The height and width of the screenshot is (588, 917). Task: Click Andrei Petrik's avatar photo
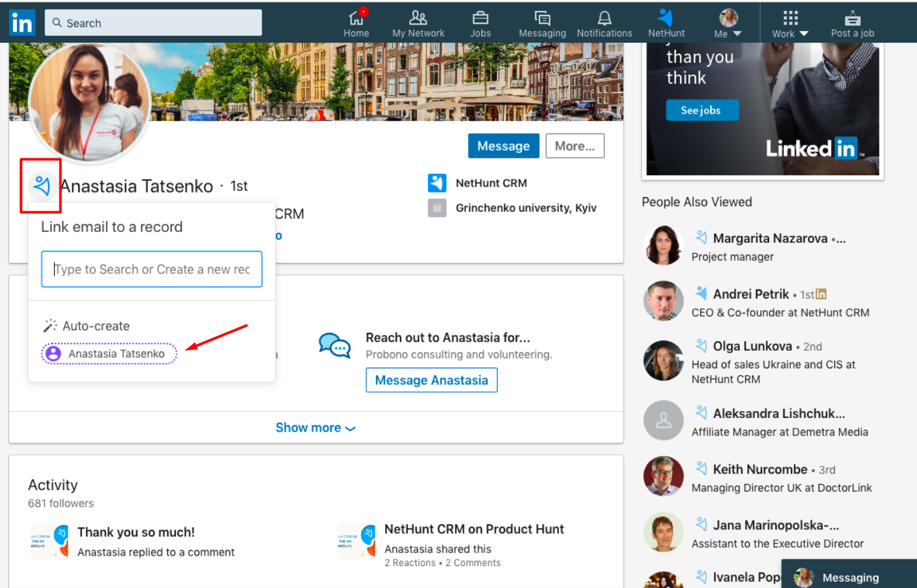[664, 301]
